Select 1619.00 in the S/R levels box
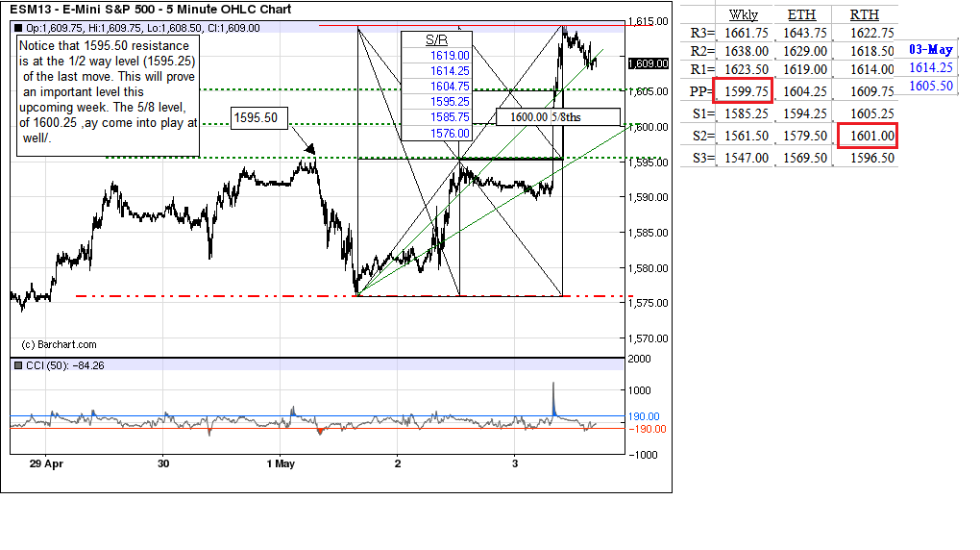The height and width of the screenshot is (550, 980). point(450,56)
